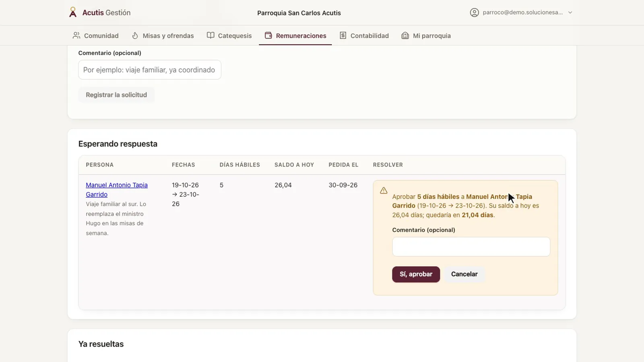Screen dimensions: 644x362
Task: Switch to Misas y ofrendas tab
Action: [163, 35]
